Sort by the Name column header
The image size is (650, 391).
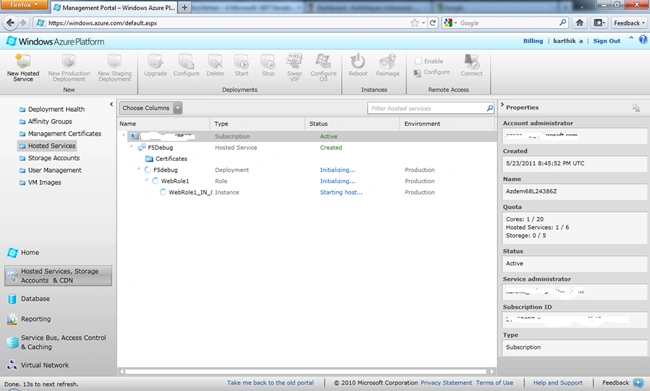click(x=164, y=124)
